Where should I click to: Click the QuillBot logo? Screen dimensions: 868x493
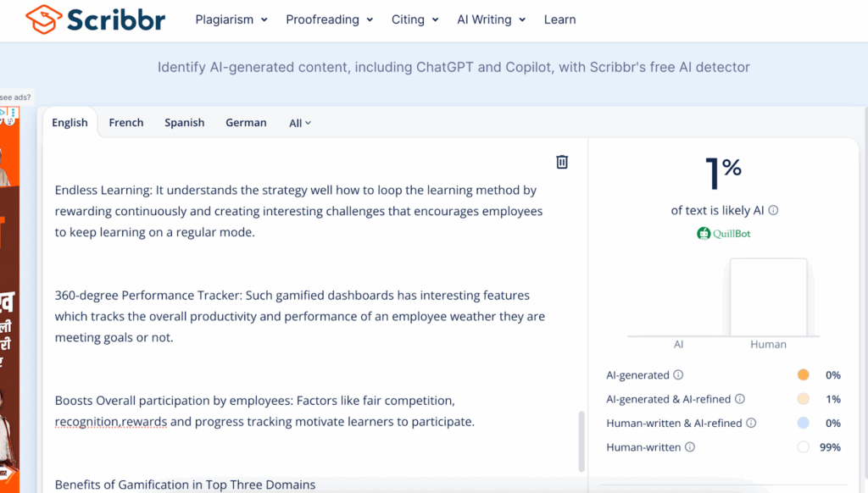pyautogui.click(x=723, y=233)
